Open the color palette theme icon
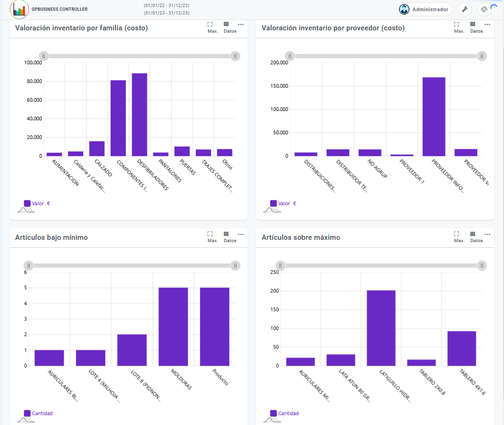504x425 pixels. click(484, 9)
